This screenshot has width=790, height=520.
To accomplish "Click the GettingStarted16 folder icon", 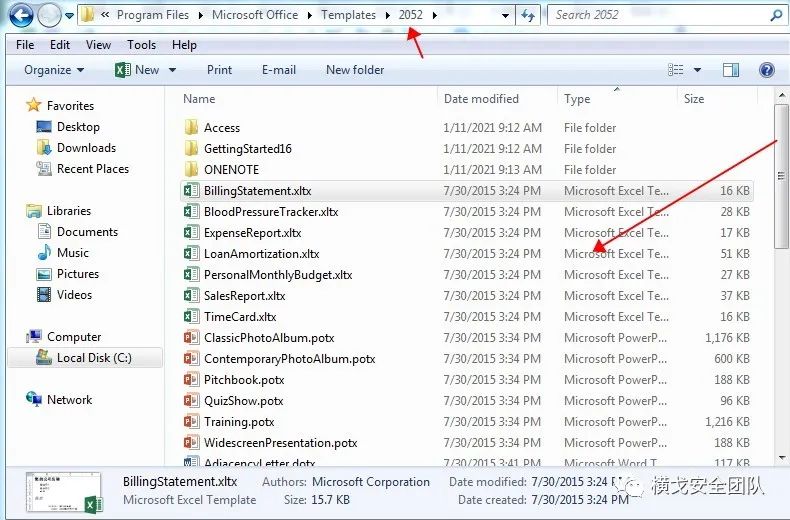I will [191, 149].
